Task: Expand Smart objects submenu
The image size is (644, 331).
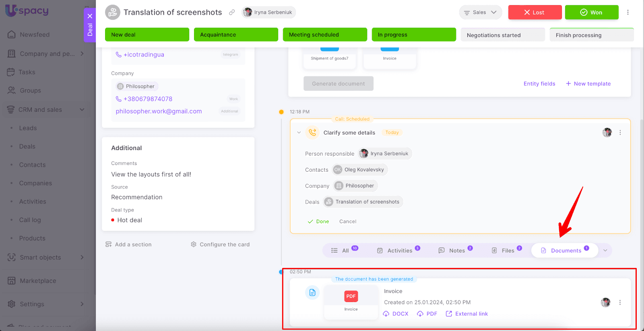Action: pos(82,257)
